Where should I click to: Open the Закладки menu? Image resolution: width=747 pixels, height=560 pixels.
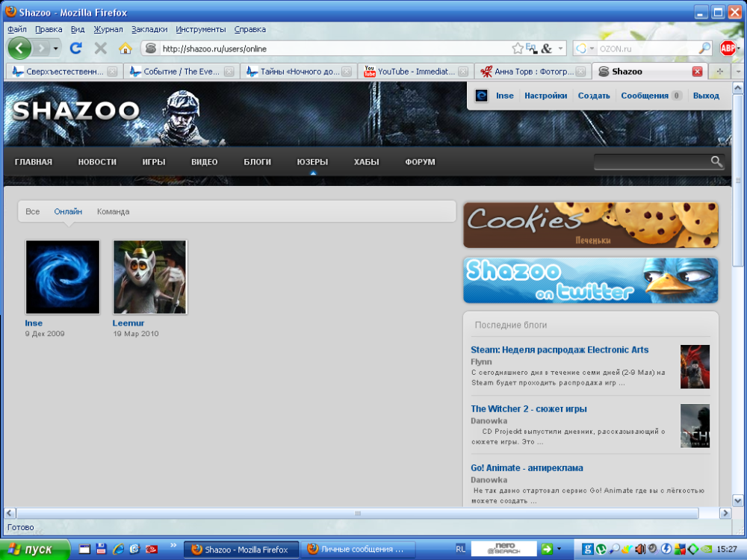click(149, 29)
